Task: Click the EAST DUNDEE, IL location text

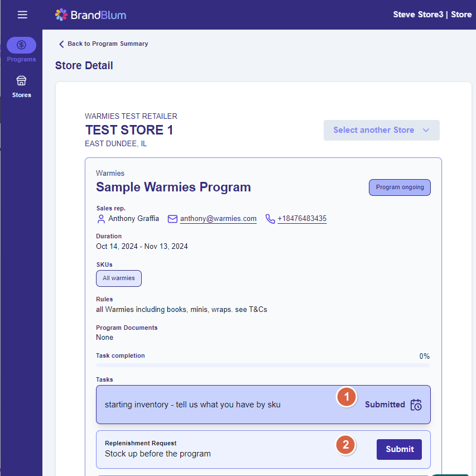Action: [x=116, y=143]
